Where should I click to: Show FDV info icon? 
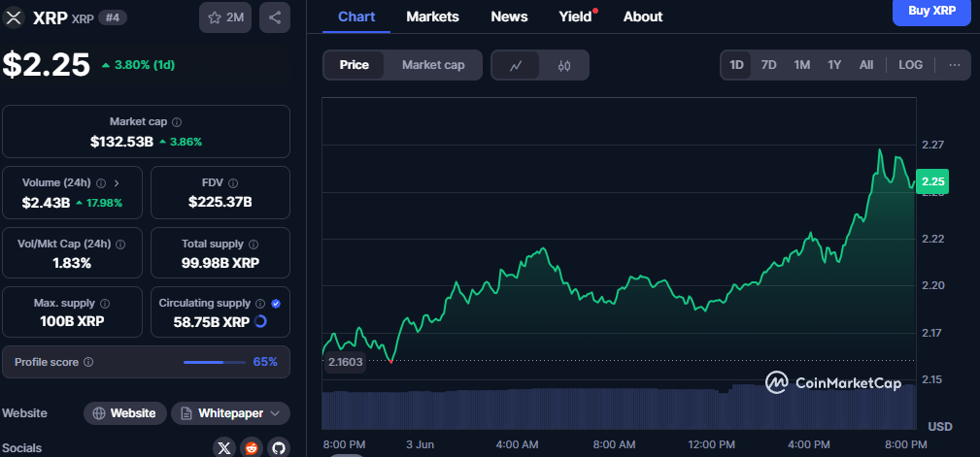tap(233, 183)
